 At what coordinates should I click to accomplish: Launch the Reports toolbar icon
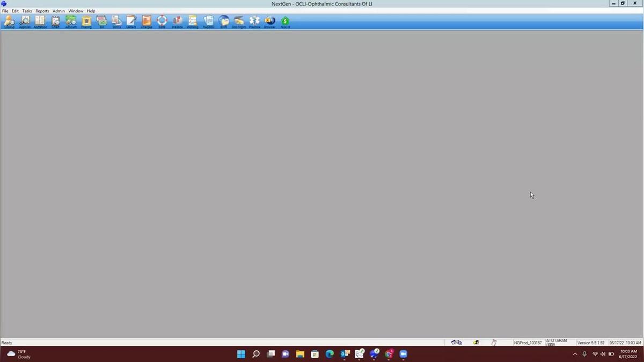208,21
